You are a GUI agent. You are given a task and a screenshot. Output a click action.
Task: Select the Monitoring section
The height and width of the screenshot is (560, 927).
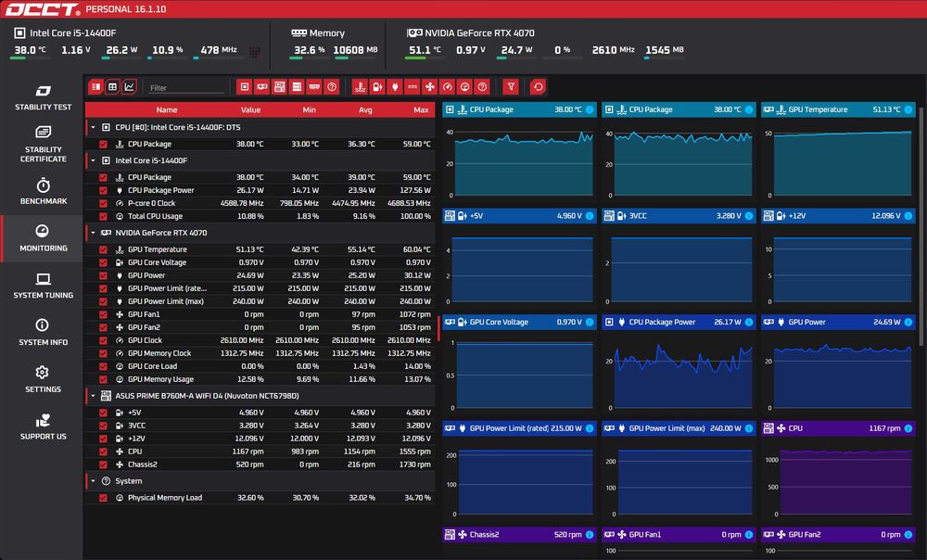coord(43,238)
